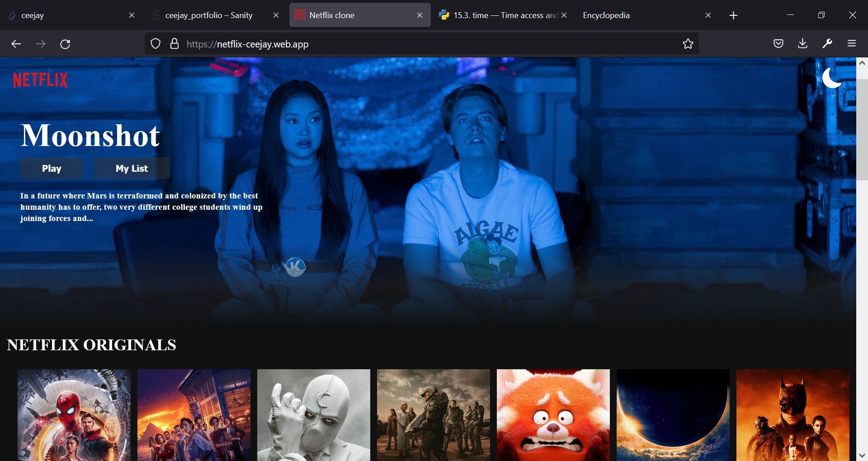Image resolution: width=868 pixels, height=461 pixels.
Task: Switch to ceejay_portfolio – Sanity tab
Action: coord(216,15)
